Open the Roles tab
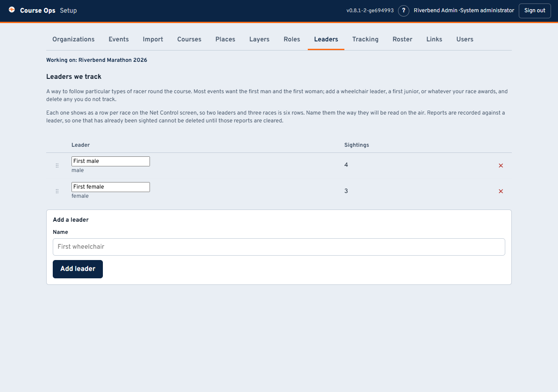The width and height of the screenshot is (558, 392). [292, 39]
